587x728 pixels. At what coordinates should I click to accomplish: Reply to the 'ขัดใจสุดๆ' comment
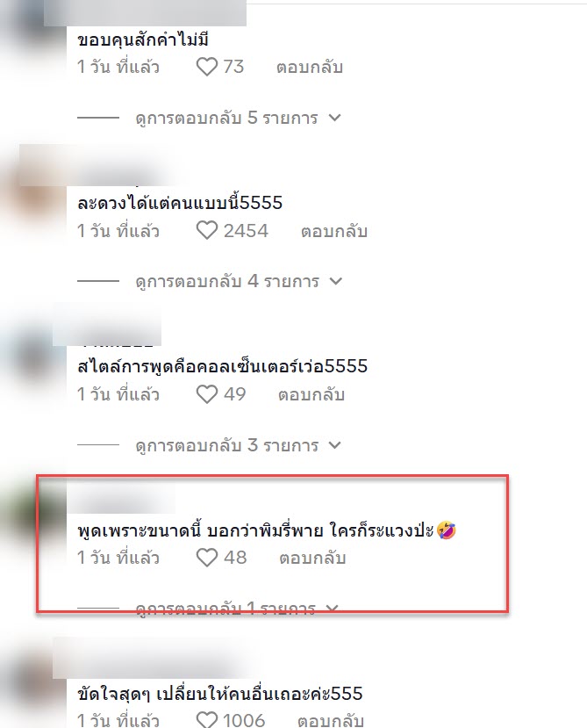pyautogui.click(x=331, y=720)
